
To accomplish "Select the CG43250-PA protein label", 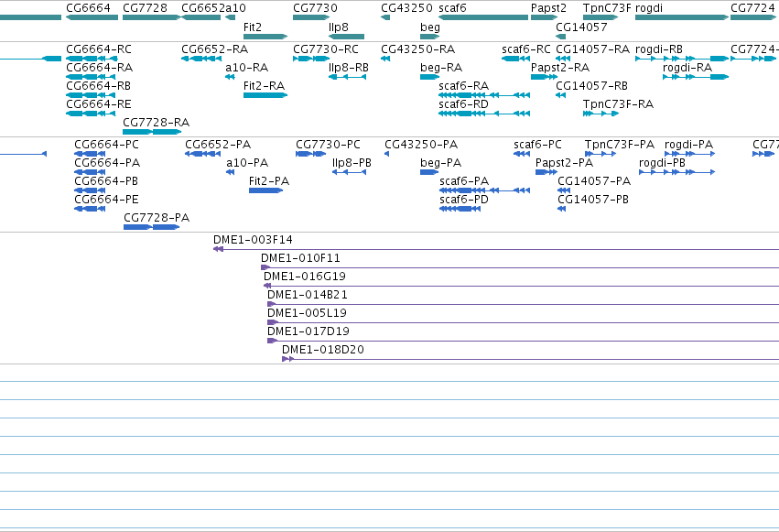I will click(x=421, y=145).
